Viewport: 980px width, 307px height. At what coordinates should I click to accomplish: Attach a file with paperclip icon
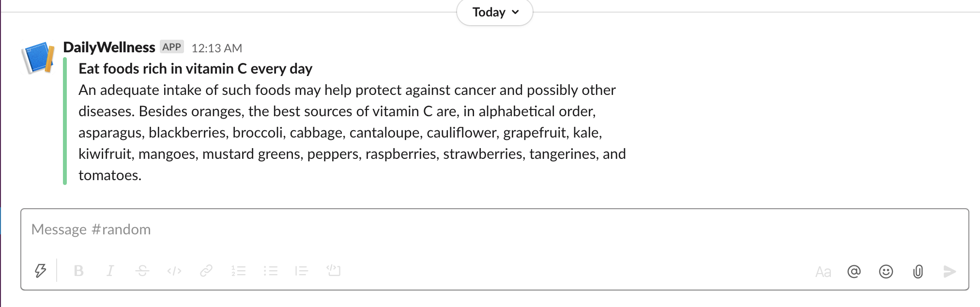(918, 272)
